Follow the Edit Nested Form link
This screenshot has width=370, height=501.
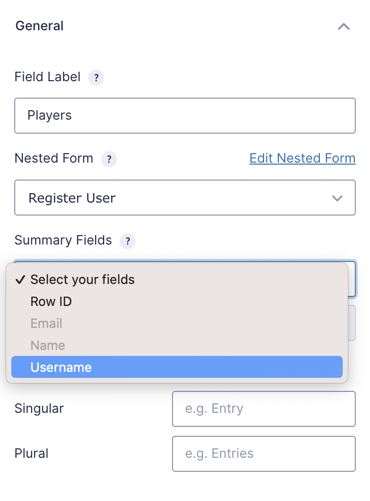pyautogui.click(x=302, y=158)
